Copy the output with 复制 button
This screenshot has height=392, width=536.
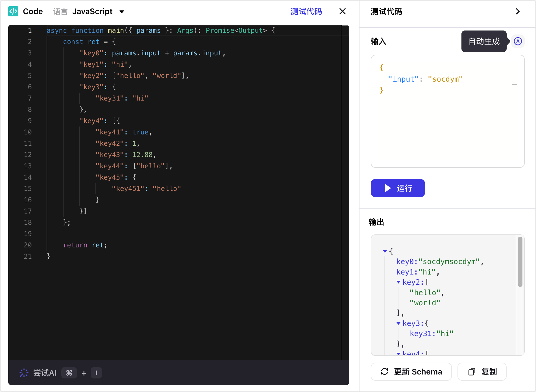click(x=482, y=372)
